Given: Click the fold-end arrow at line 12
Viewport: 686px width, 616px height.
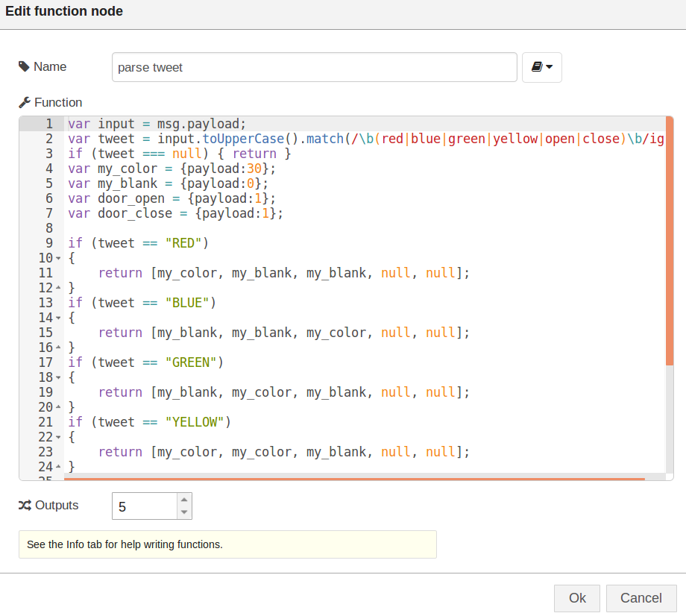Looking at the screenshot, I should [58, 289].
